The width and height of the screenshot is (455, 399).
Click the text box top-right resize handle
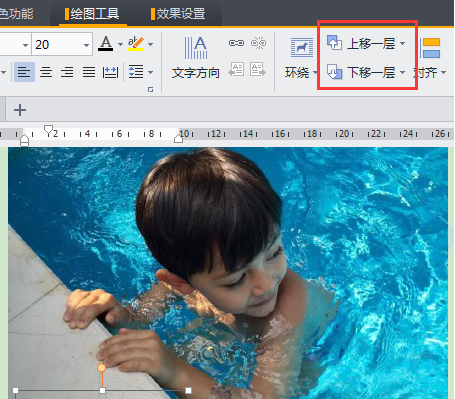188,390
